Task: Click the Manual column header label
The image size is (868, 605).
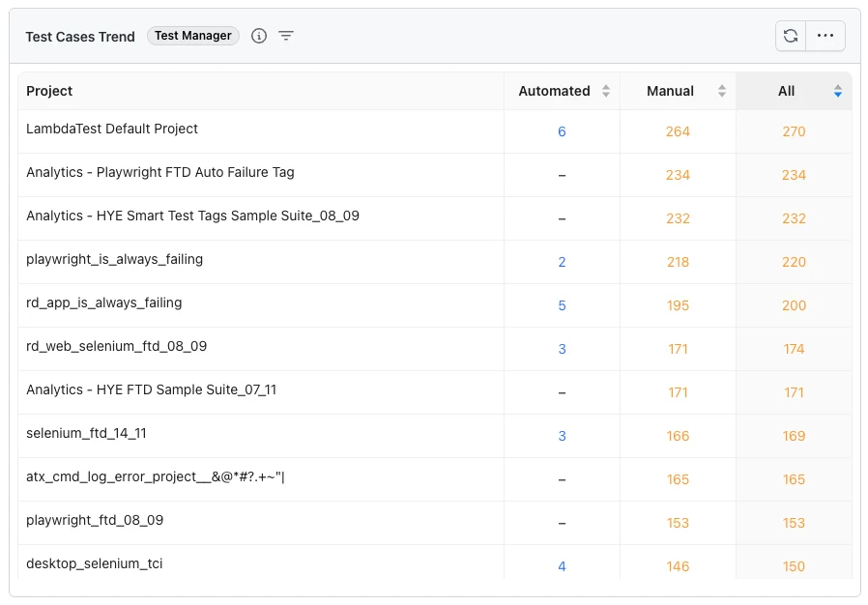Action: click(x=670, y=91)
